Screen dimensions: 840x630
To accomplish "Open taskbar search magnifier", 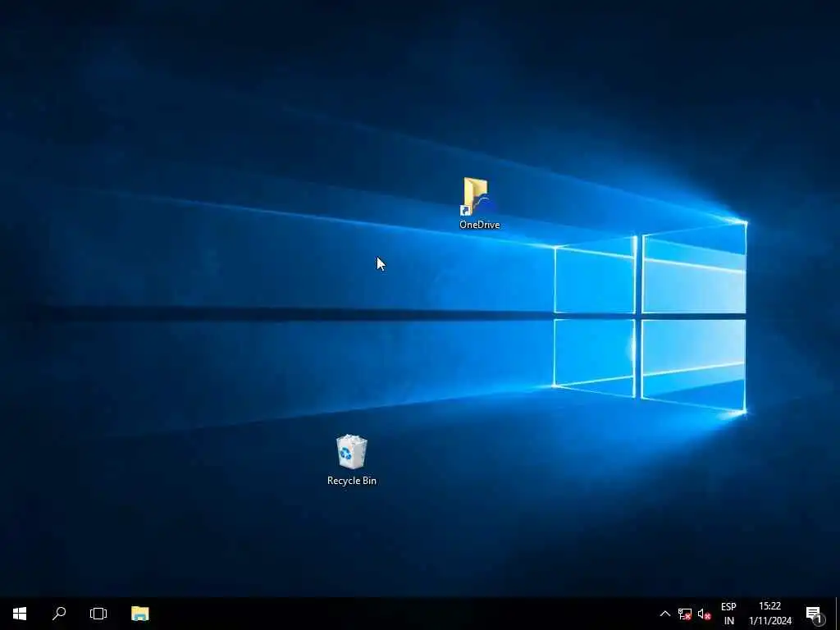I will [x=59, y=614].
